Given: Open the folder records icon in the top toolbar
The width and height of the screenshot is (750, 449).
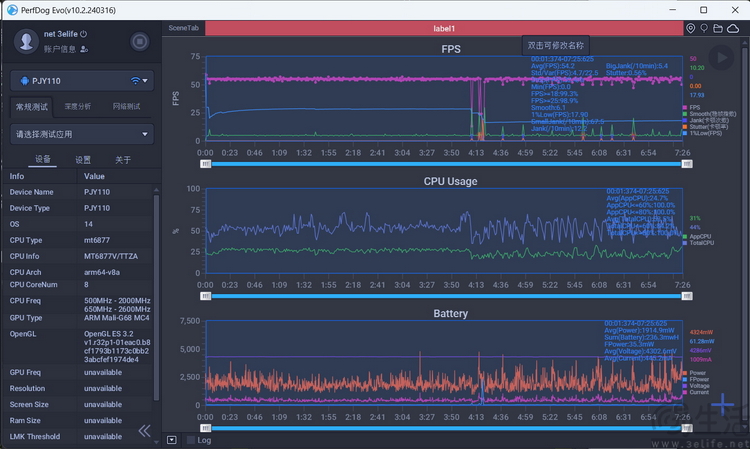Looking at the screenshot, I should [x=717, y=29].
